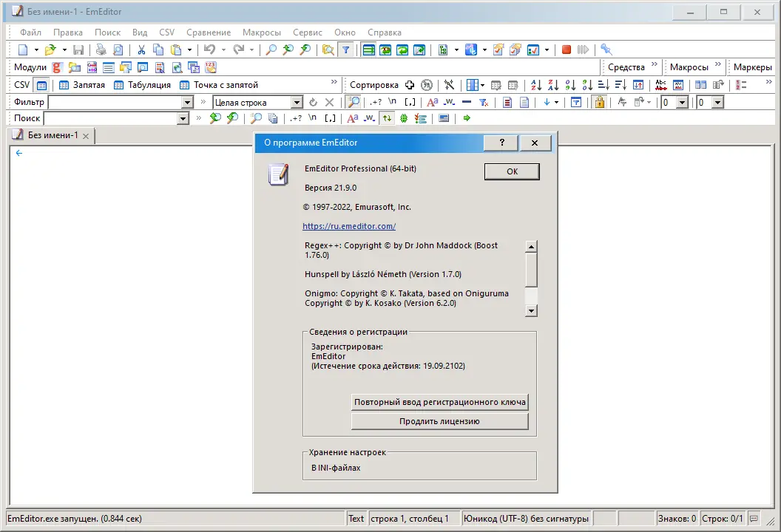Toggle Match Case 'Aa' on Поиск toolbar
Image resolution: width=781 pixels, height=532 pixels.
[x=353, y=118]
